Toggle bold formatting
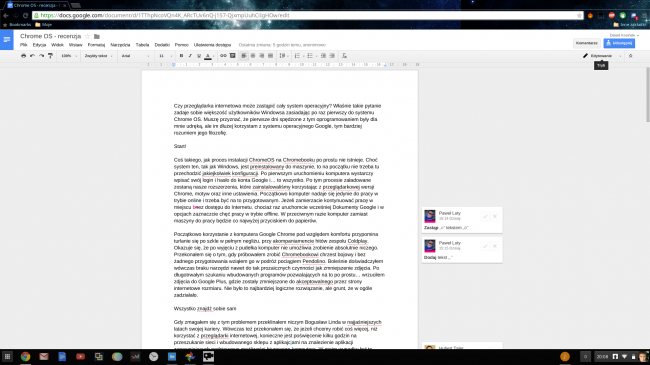 pyautogui.click(x=181, y=56)
